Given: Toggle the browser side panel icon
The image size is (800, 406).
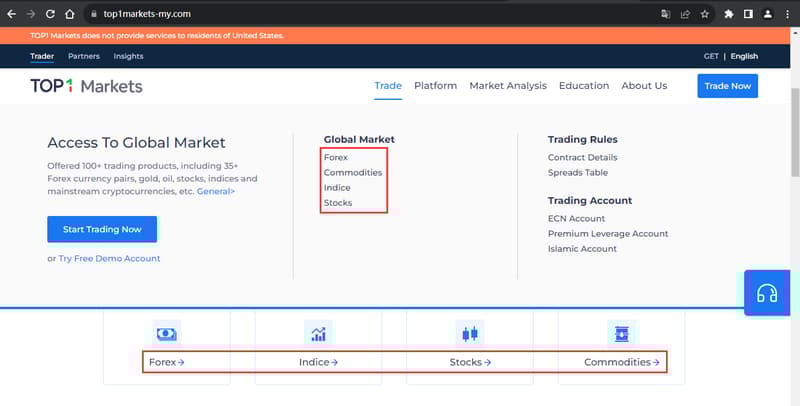Looking at the screenshot, I should [748, 14].
